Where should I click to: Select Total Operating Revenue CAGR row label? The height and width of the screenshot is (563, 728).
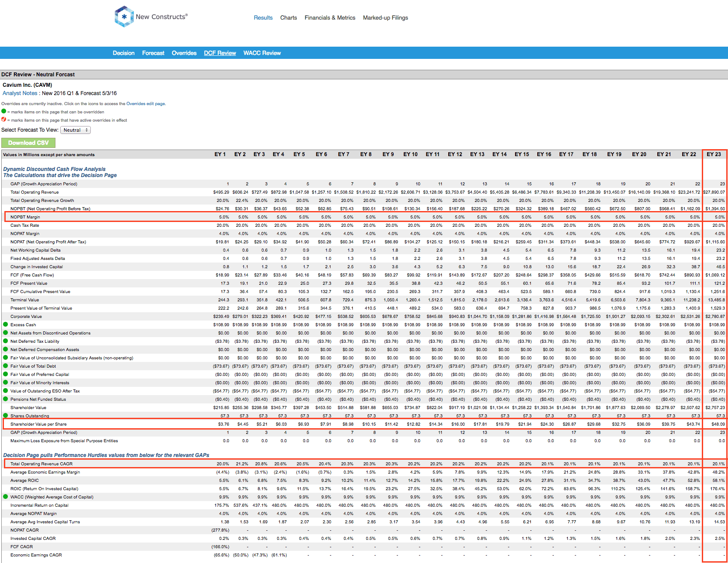(x=41, y=464)
